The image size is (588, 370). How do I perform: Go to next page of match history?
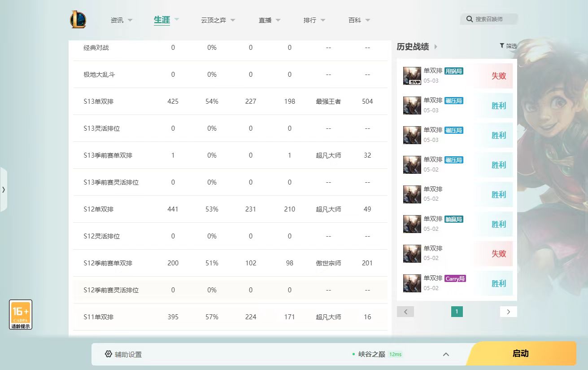pyautogui.click(x=509, y=312)
